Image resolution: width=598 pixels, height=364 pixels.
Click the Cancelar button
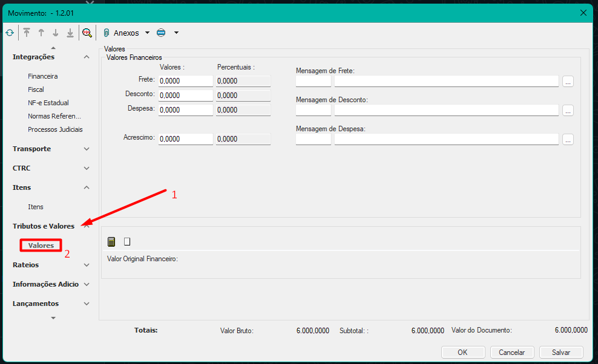point(511,352)
